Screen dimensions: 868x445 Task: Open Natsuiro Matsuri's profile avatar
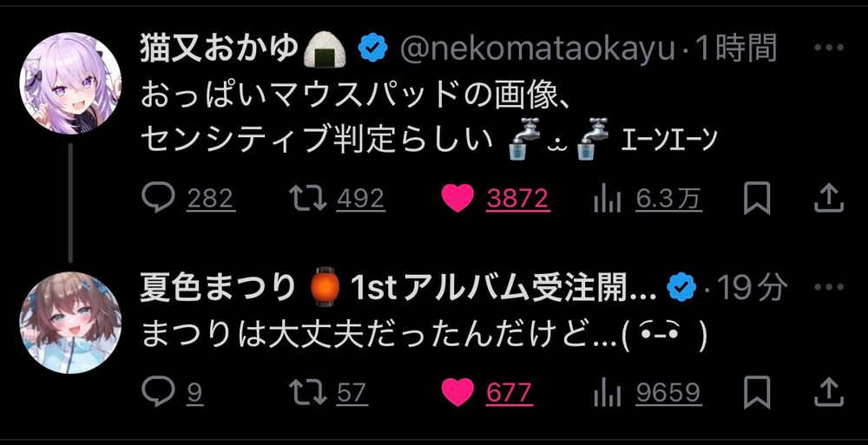click(x=69, y=322)
